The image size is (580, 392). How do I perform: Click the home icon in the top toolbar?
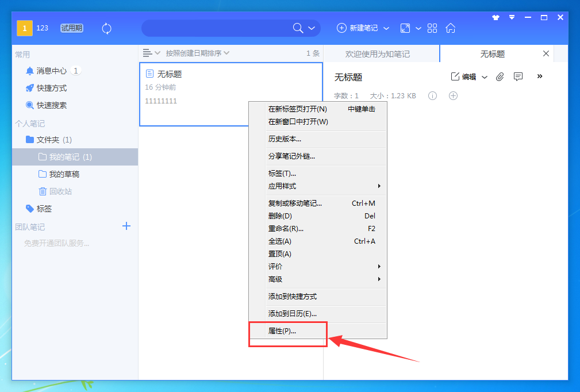(x=451, y=28)
